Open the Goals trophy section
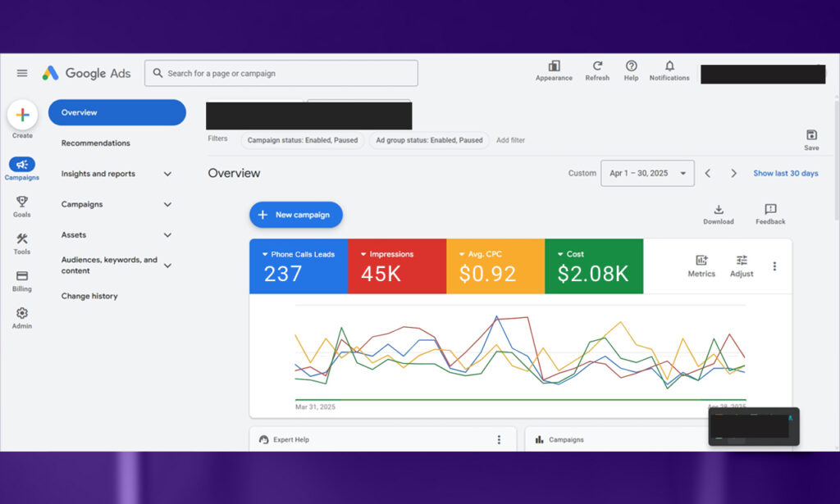 coord(22,207)
